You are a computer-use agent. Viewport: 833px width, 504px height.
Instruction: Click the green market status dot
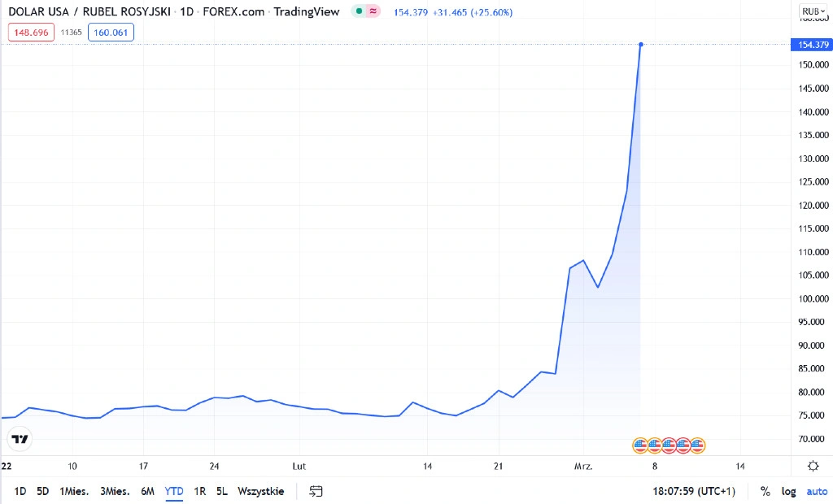359,11
